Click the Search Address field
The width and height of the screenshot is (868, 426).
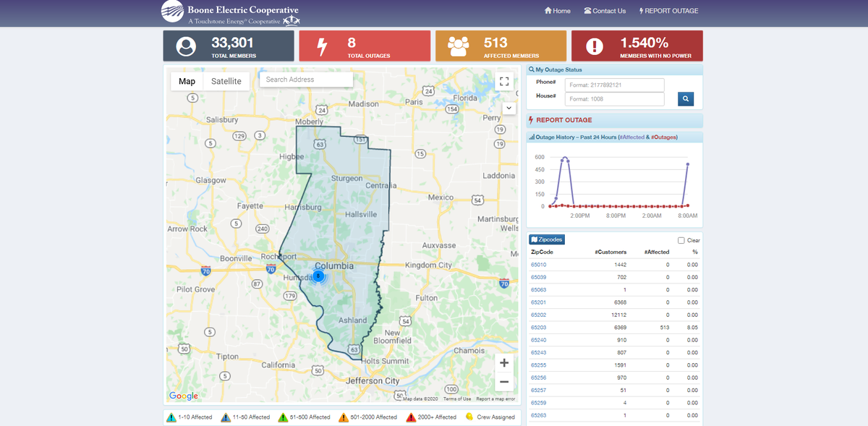tap(306, 80)
